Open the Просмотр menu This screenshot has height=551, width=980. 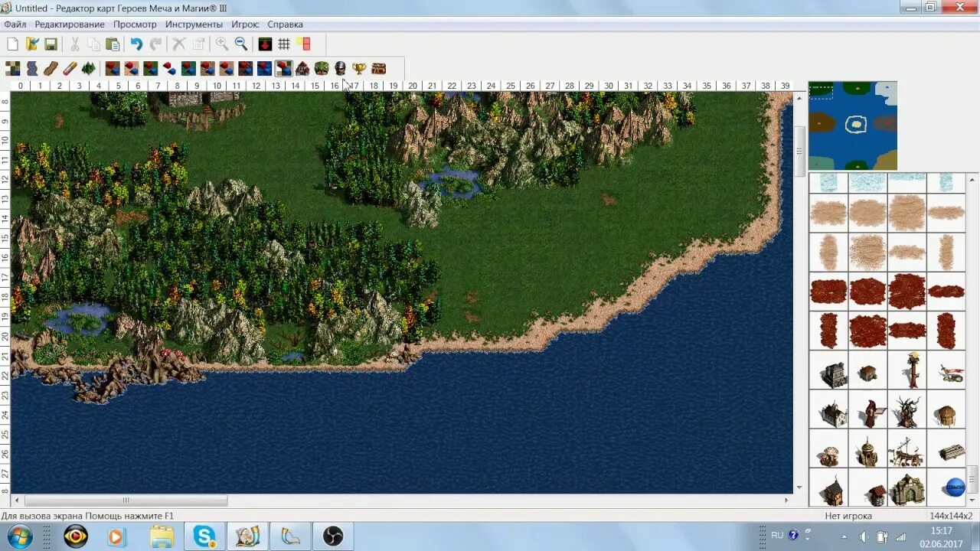[x=135, y=24]
